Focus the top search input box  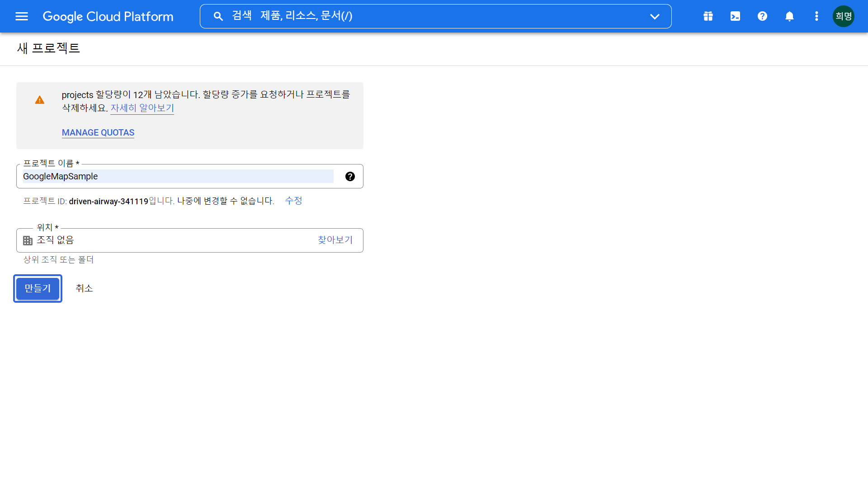click(434, 17)
